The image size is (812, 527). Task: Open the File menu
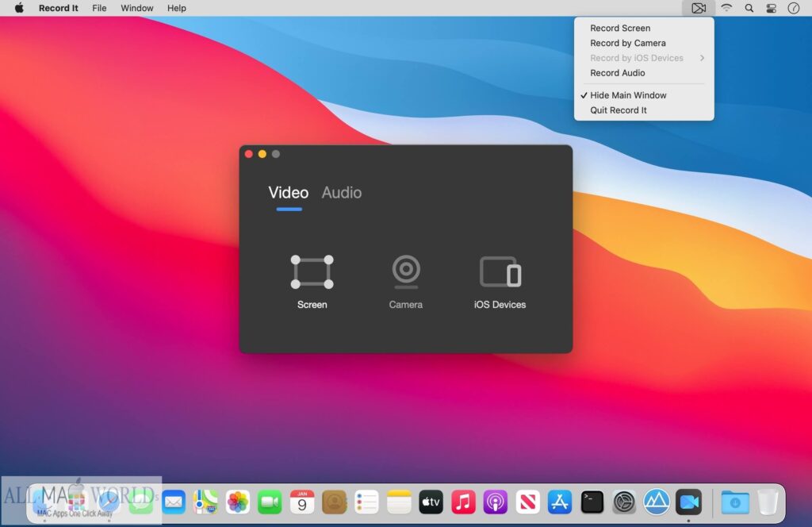pos(99,8)
